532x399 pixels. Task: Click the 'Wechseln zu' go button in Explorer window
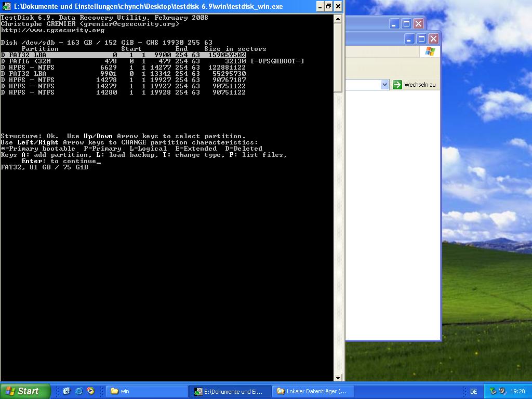[414, 85]
